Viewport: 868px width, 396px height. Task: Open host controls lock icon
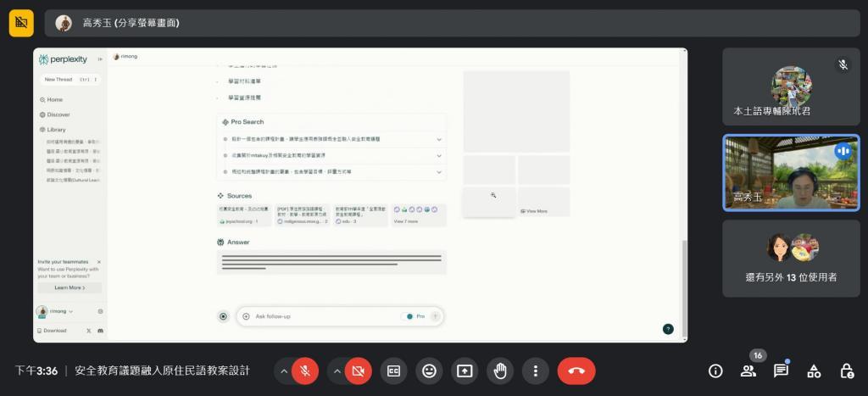click(846, 371)
